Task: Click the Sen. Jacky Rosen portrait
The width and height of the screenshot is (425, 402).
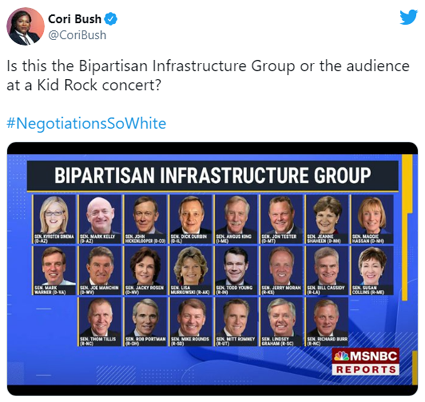Action: pyautogui.click(x=146, y=270)
